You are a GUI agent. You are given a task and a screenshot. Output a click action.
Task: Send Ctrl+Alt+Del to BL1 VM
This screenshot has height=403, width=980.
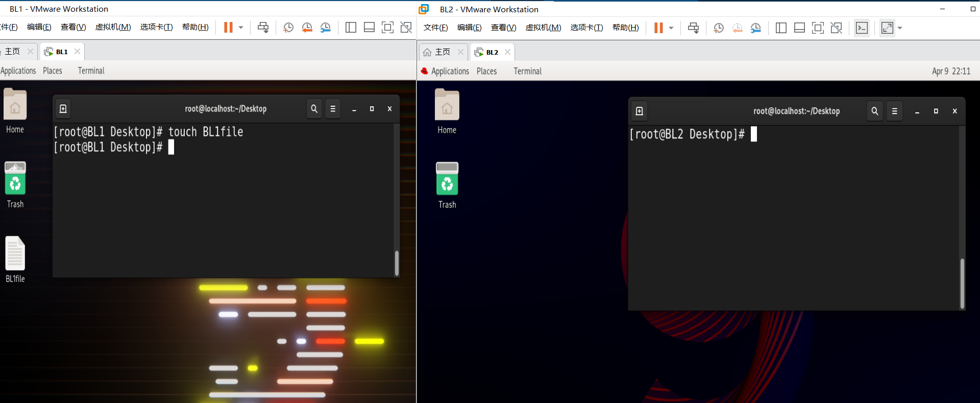tap(263, 28)
